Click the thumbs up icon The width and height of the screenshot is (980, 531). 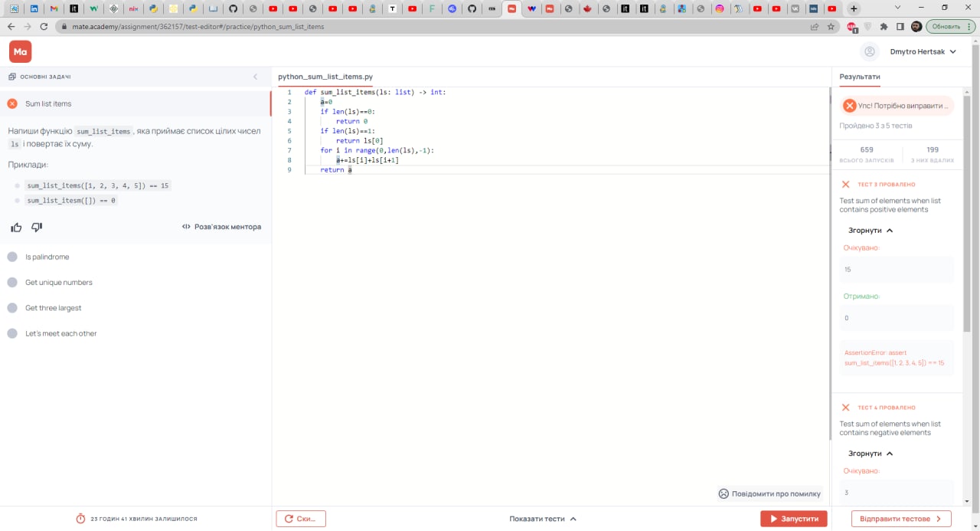coord(16,228)
